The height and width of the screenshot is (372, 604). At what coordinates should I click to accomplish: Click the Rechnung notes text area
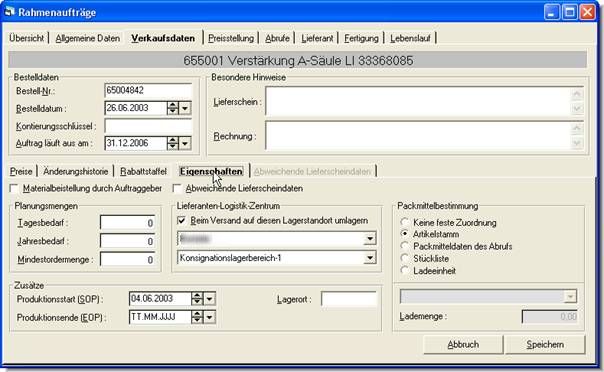[418, 136]
